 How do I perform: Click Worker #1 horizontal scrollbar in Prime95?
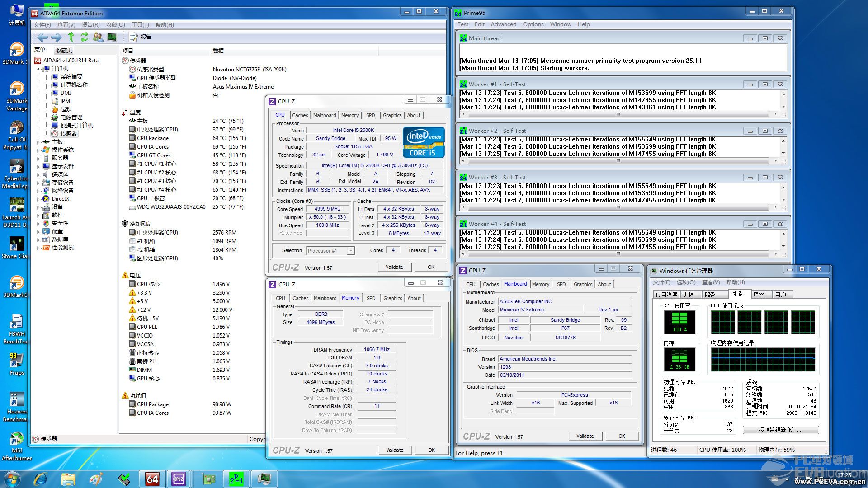tap(618, 114)
